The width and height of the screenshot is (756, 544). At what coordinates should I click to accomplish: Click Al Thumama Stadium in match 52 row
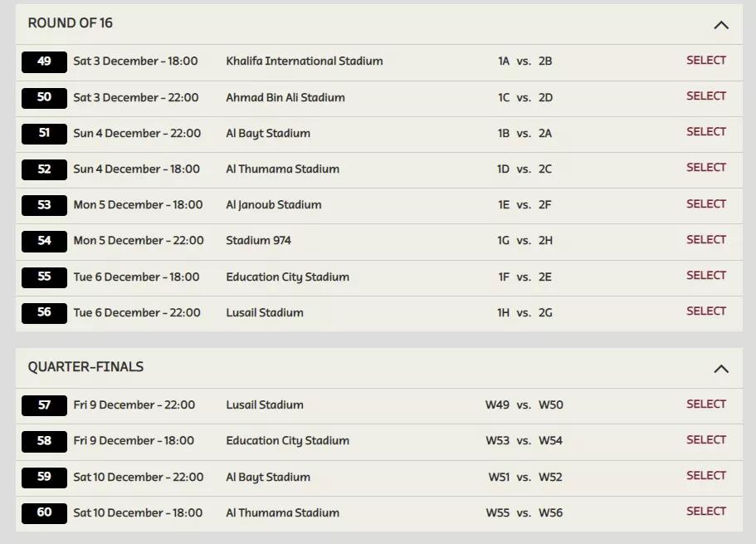click(x=282, y=169)
